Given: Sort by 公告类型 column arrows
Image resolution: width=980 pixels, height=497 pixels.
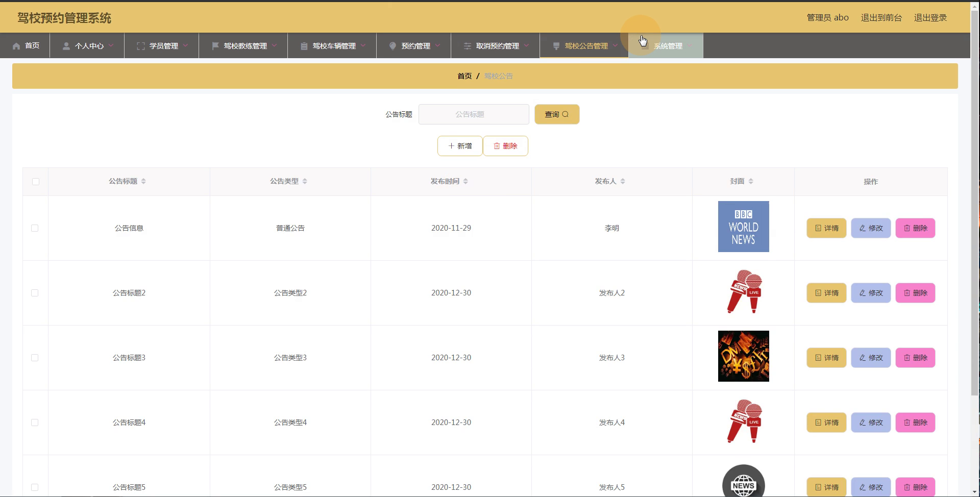Looking at the screenshot, I should pyautogui.click(x=305, y=181).
